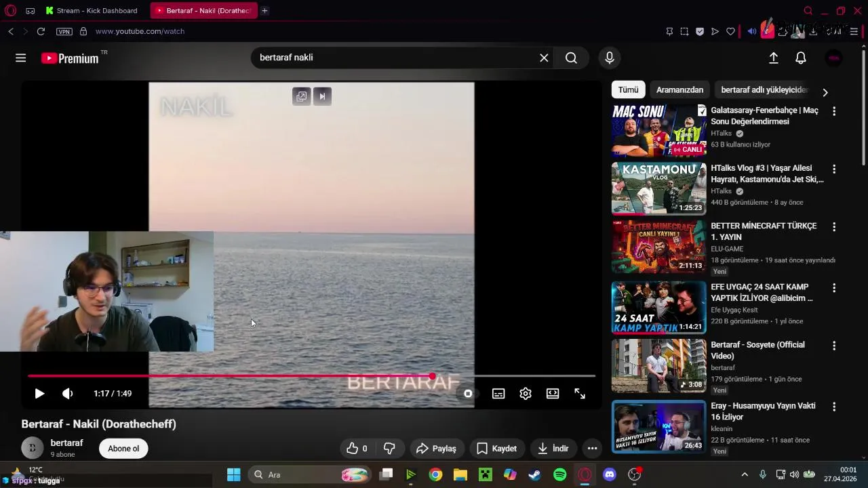Open options for HTalks Vlog #3 video
Image resolution: width=868 pixels, height=488 pixels.
click(834, 169)
